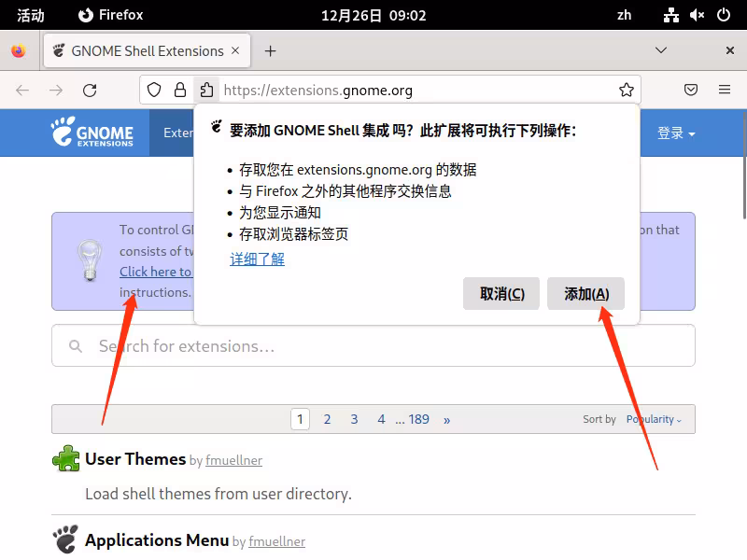Image resolution: width=747 pixels, height=560 pixels.
Task: Click the 取消(C) cancel button
Action: click(x=501, y=294)
